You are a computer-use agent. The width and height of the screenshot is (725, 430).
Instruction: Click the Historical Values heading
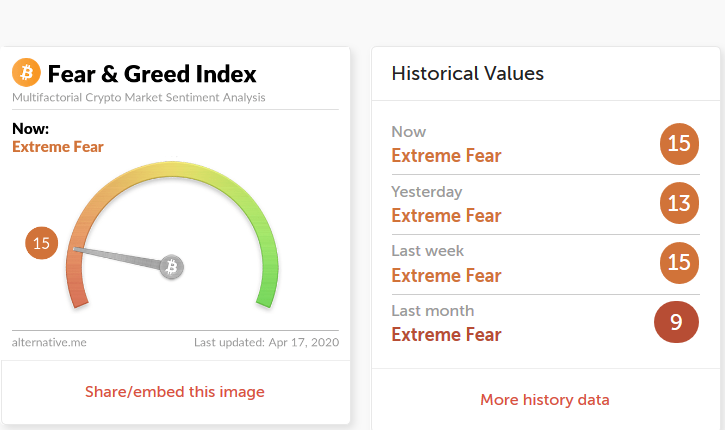467,73
